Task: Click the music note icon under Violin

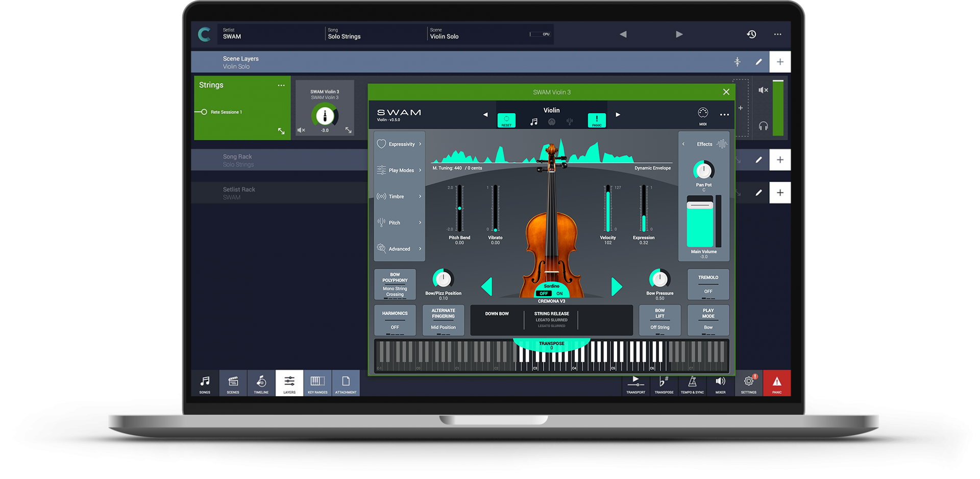Action: tap(534, 122)
